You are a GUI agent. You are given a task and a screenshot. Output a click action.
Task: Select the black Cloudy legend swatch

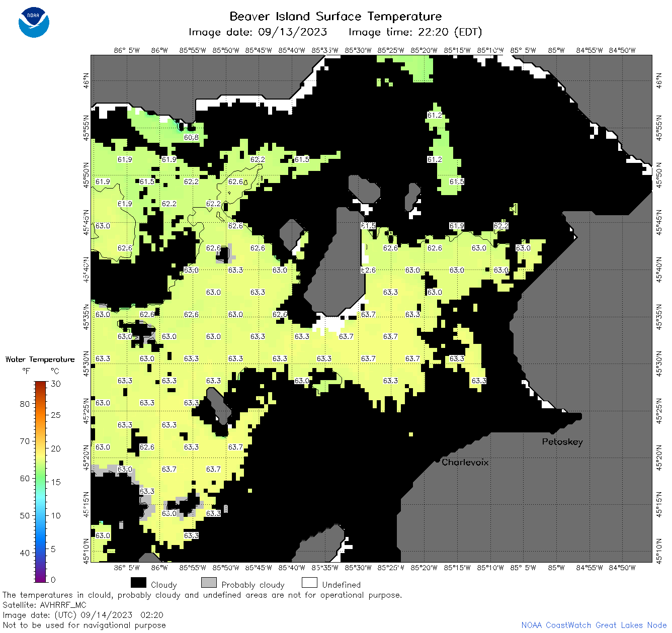point(138,583)
